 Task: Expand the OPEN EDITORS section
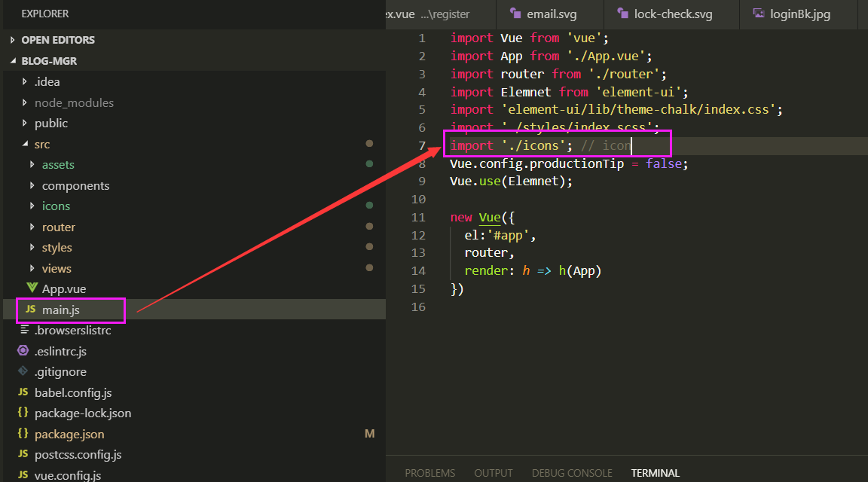pos(13,40)
